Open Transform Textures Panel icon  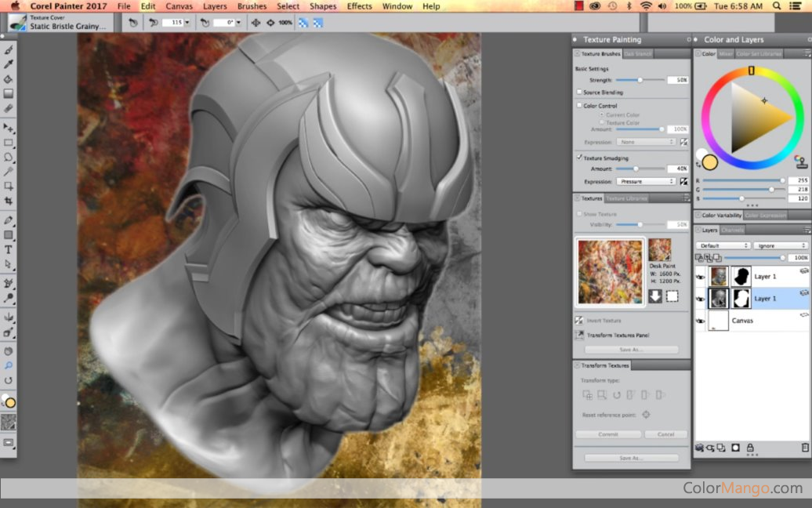coord(579,335)
